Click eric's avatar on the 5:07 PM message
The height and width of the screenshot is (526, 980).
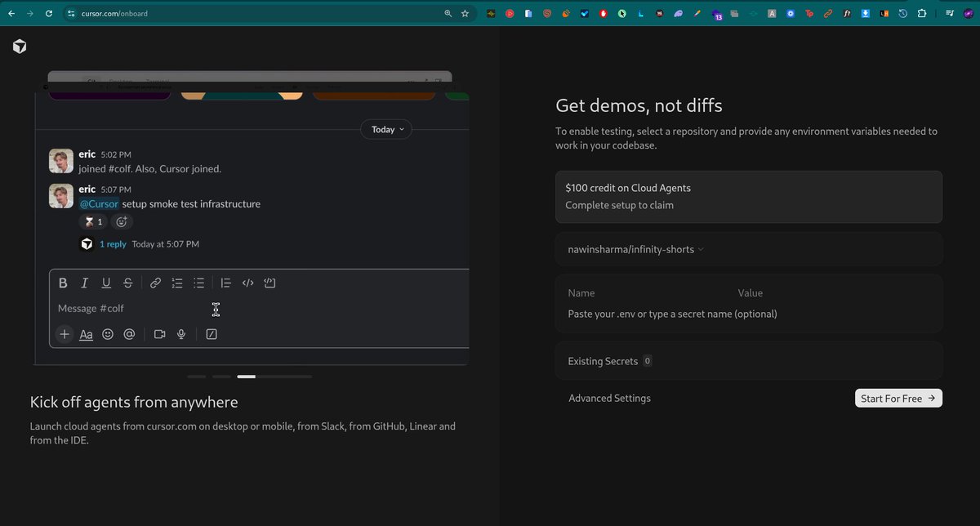(x=62, y=196)
